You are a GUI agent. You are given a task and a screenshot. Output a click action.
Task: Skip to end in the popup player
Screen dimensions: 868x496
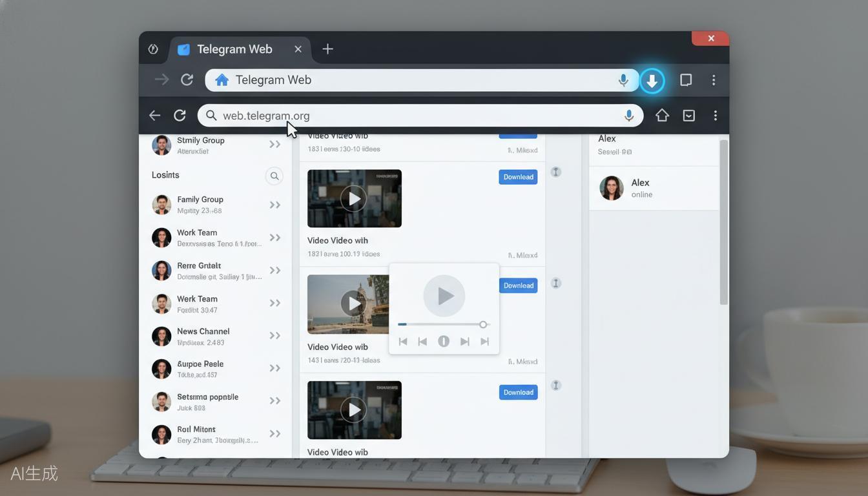pyautogui.click(x=484, y=342)
